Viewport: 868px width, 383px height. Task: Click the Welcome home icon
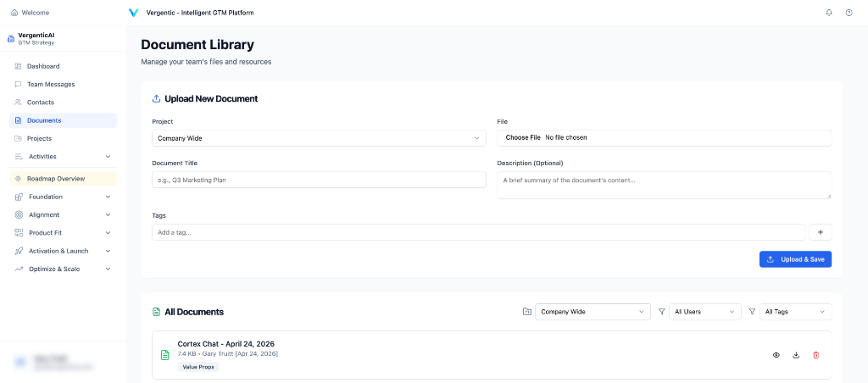point(14,13)
